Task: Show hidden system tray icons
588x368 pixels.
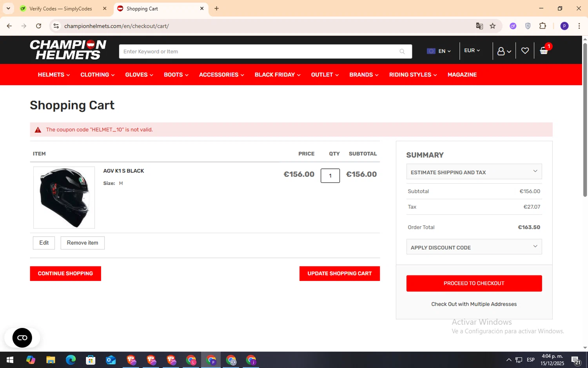Action: click(x=508, y=360)
